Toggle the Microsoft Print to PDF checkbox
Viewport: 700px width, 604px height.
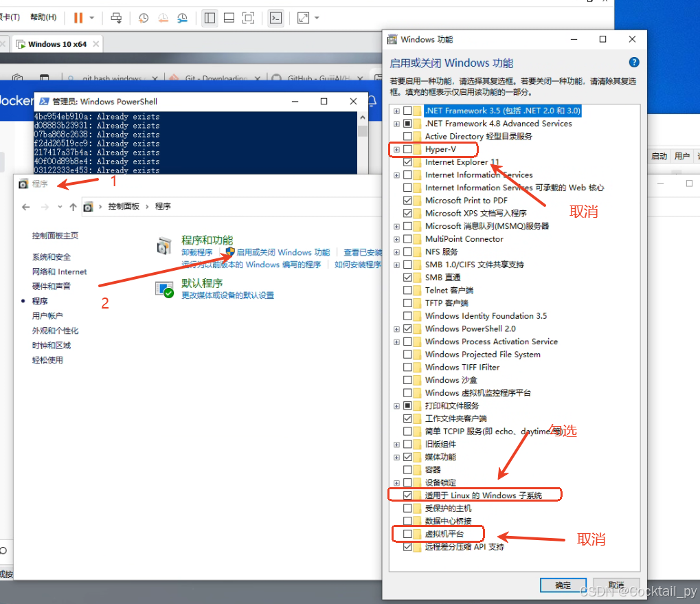click(407, 201)
